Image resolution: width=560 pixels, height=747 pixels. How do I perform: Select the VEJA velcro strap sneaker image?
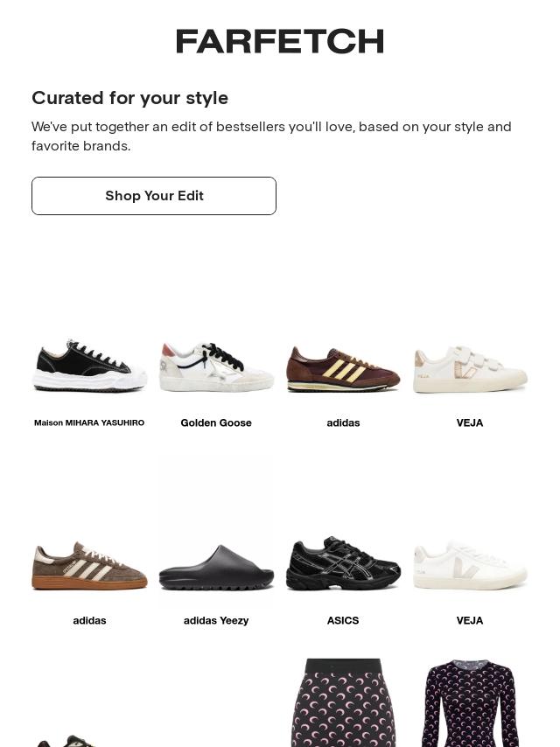click(x=470, y=369)
